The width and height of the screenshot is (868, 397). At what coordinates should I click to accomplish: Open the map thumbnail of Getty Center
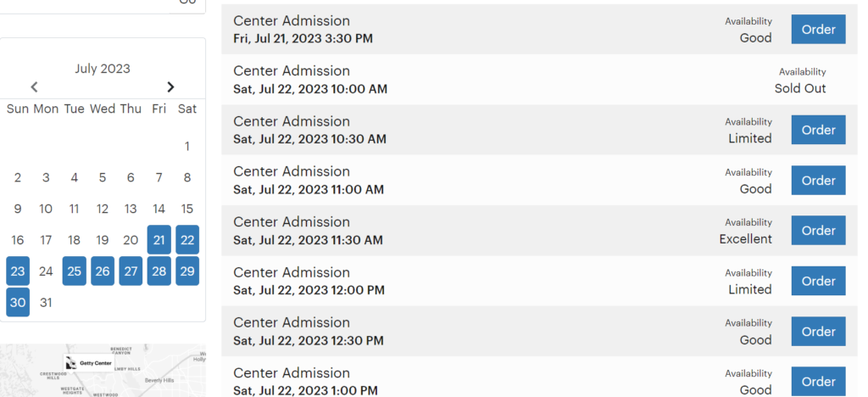(x=153, y=377)
